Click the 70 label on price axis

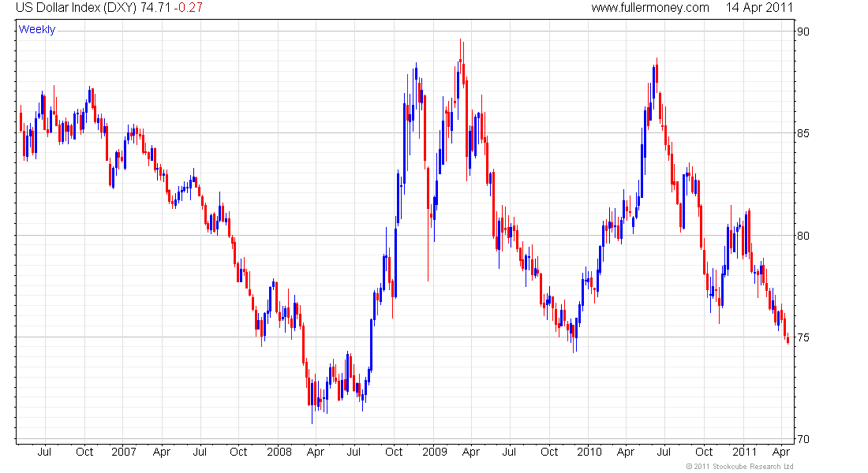(803, 439)
